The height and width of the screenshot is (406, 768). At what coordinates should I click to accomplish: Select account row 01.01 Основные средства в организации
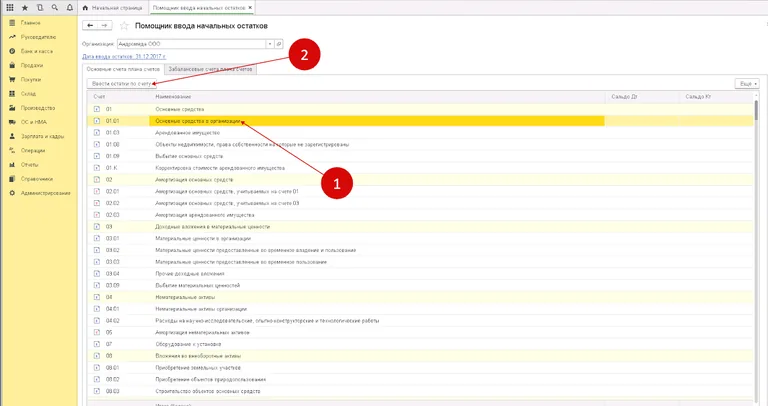click(198, 121)
